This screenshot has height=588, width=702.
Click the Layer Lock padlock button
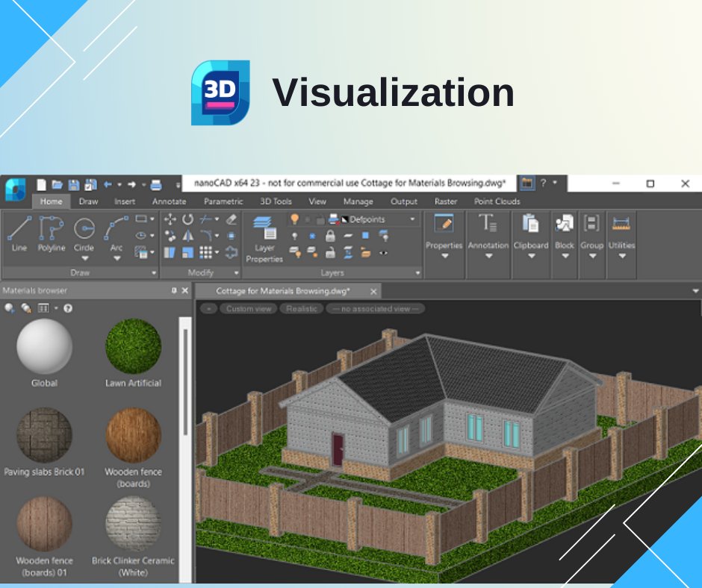[330, 236]
